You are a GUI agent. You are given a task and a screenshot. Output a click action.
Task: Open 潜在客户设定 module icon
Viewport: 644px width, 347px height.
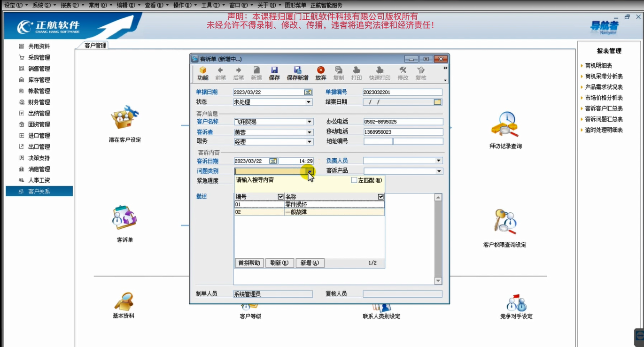click(x=125, y=119)
